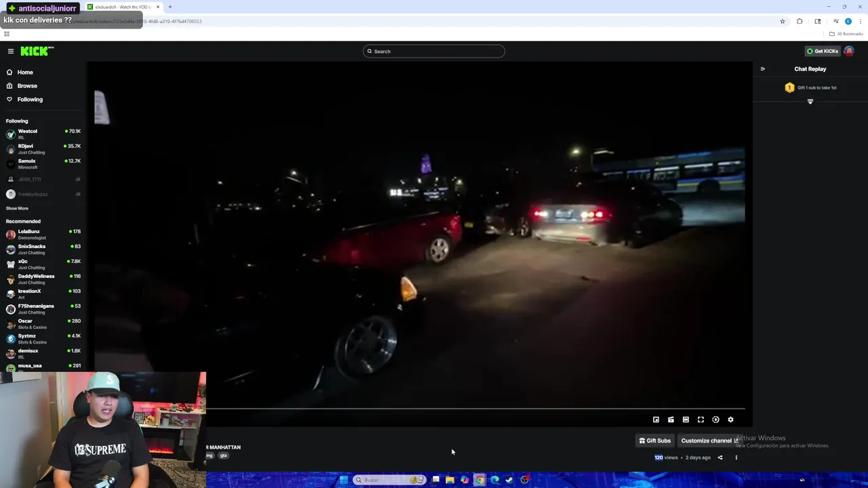Screen dimensions: 868x488
Task: Open Chrome three-dot menu
Action: coord(860,21)
